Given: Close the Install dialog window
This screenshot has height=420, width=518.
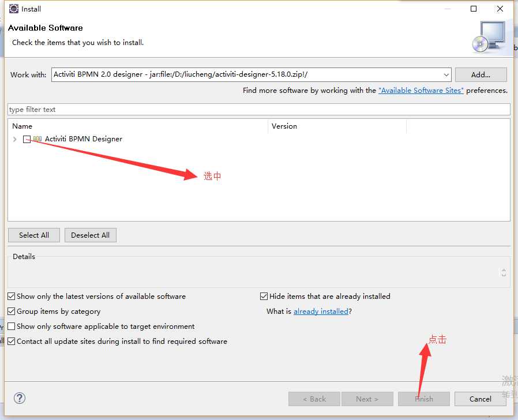Looking at the screenshot, I should tap(500, 9).
